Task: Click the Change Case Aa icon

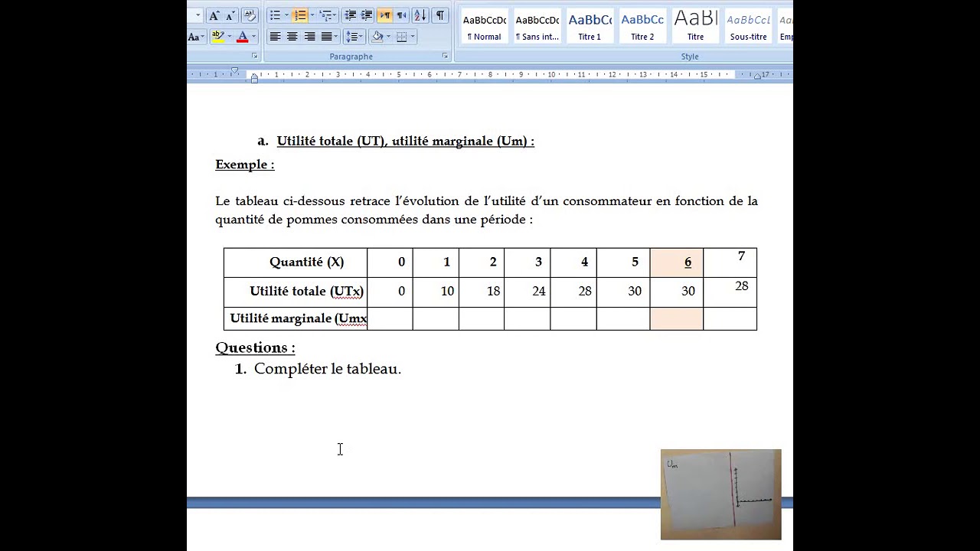Action: click(x=195, y=36)
